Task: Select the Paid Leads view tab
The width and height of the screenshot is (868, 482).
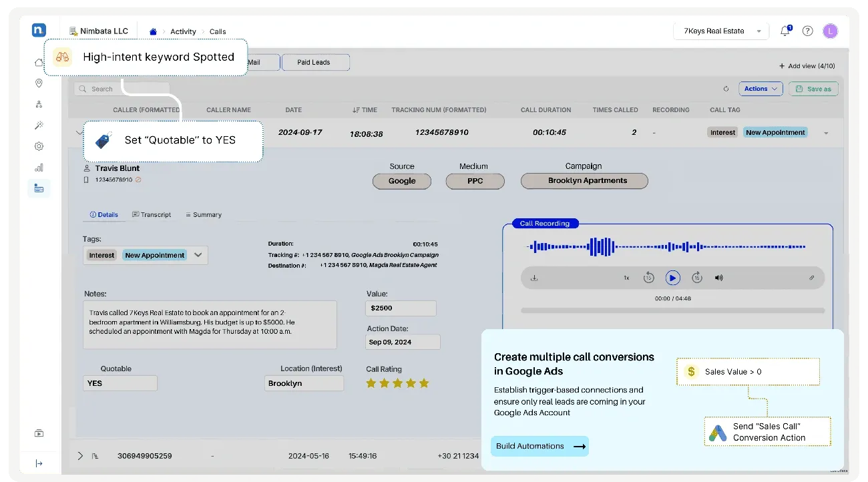Action: [x=315, y=62]
